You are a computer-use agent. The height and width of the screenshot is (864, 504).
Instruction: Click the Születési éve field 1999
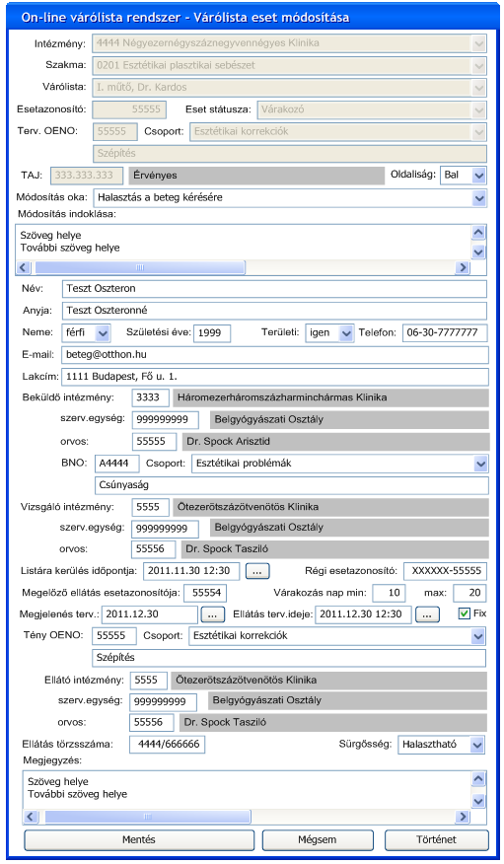pos(212,333)
